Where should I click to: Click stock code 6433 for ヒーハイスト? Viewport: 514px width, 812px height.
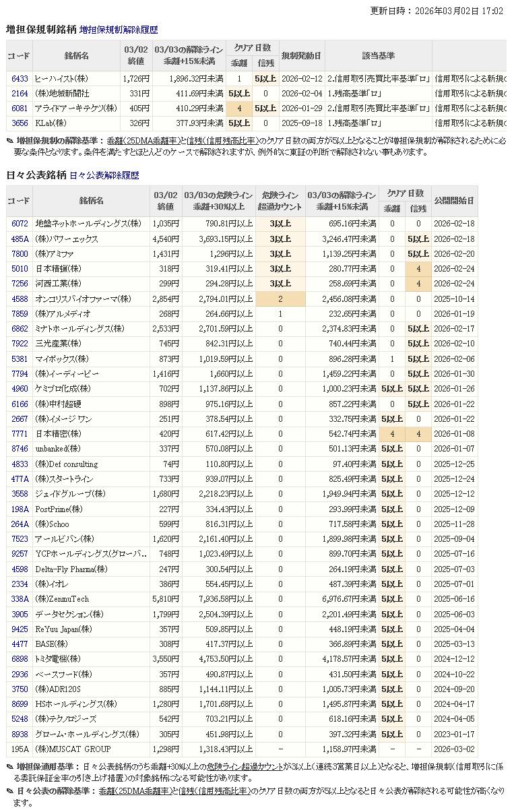click(x=20, y=79)
